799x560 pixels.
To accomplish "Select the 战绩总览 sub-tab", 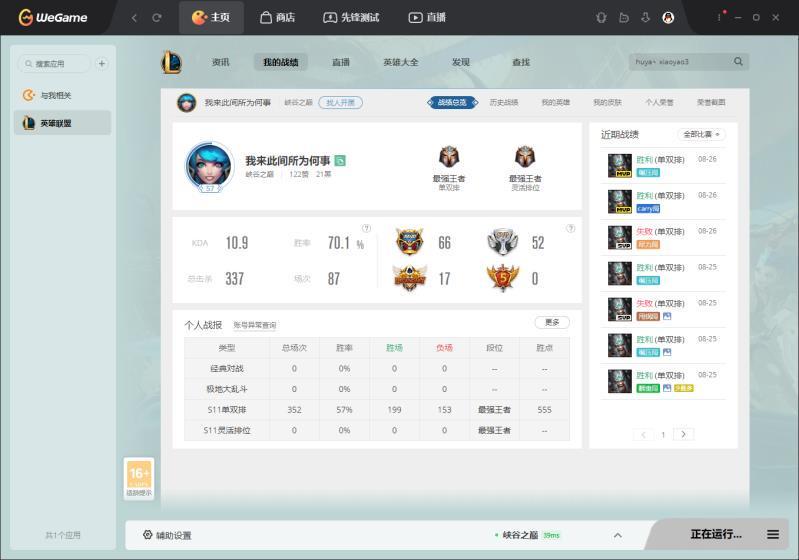I will tap(452, 102).
